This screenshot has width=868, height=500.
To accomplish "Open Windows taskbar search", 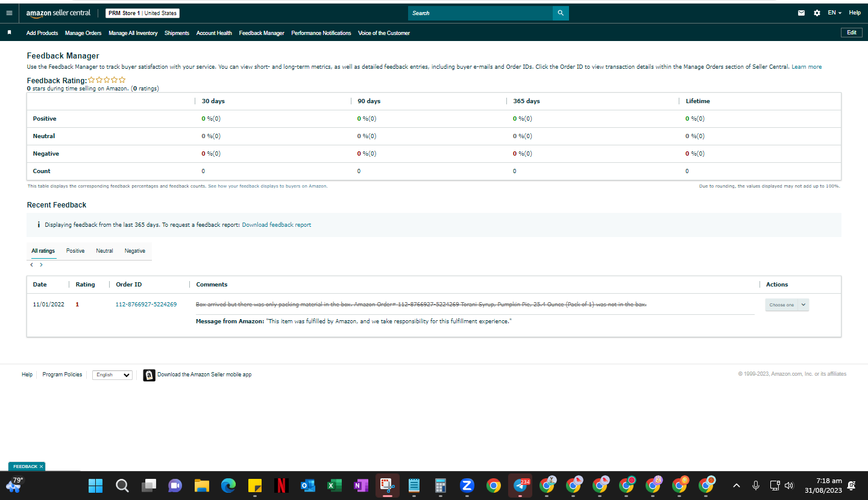I will (x=122, y=486).
